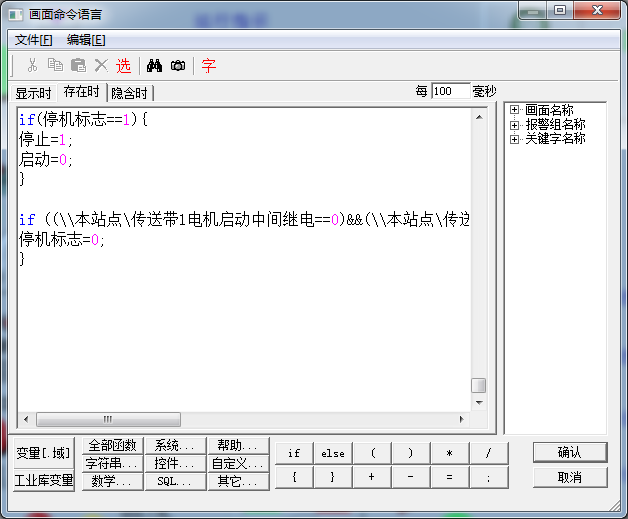
Task: Open the 自定义... functions
Action: click(238, 463)
